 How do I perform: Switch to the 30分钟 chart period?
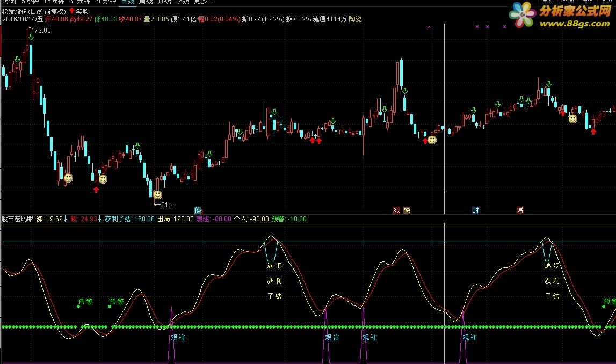(x=79, y=2)
